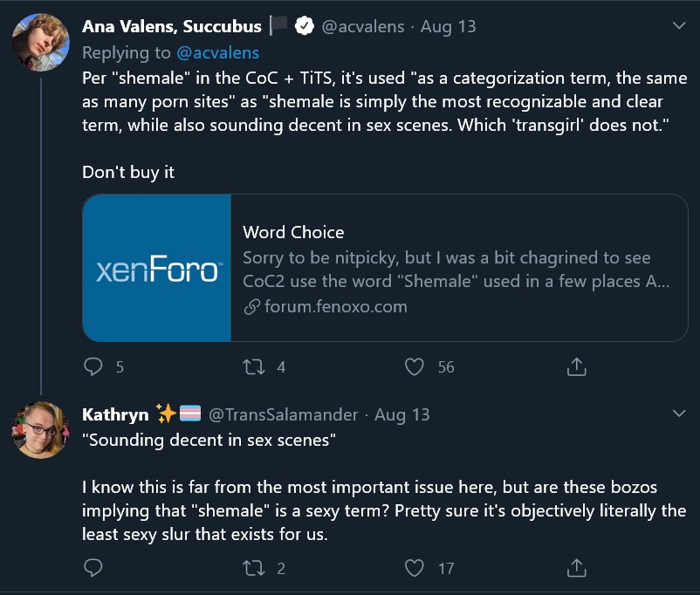Image resolution: width=700 pixels, height=595 pixels.
Task: Open the Ana Valens, Succubus display name
Action: point(172,26)
